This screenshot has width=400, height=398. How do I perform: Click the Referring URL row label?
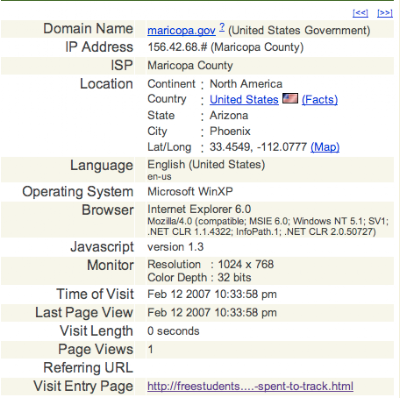88,368
